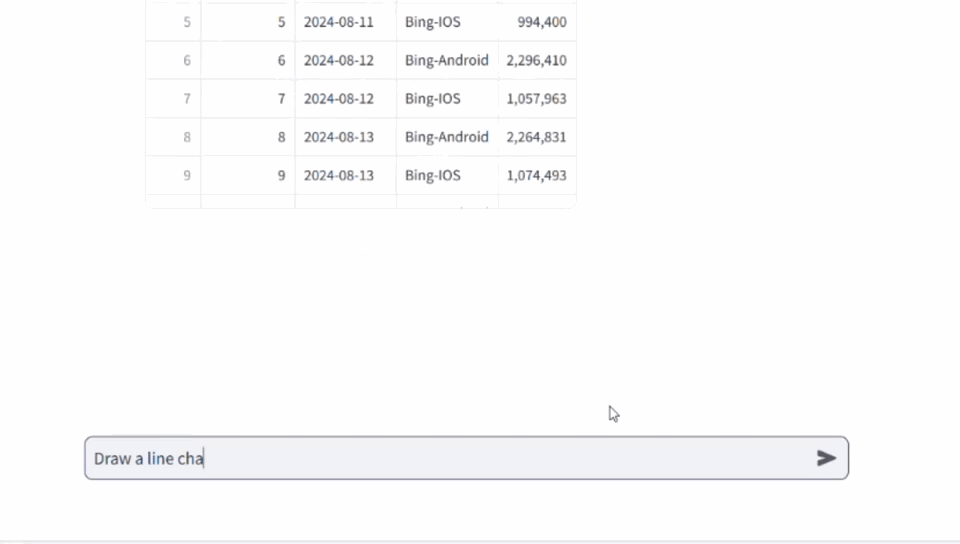
Task: Click the 2024-08-13 date in row 8
Action: tap(345, 137)
